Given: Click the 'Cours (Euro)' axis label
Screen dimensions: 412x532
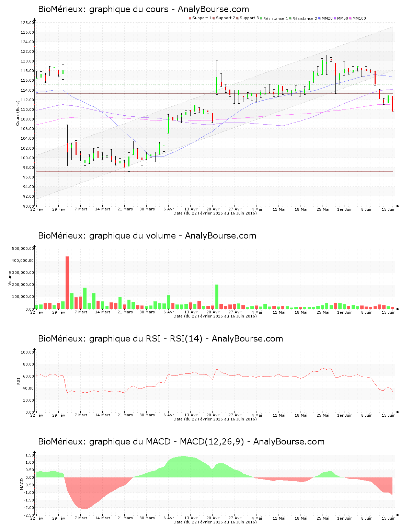Looking at the screenshot, I should (18, 113).
